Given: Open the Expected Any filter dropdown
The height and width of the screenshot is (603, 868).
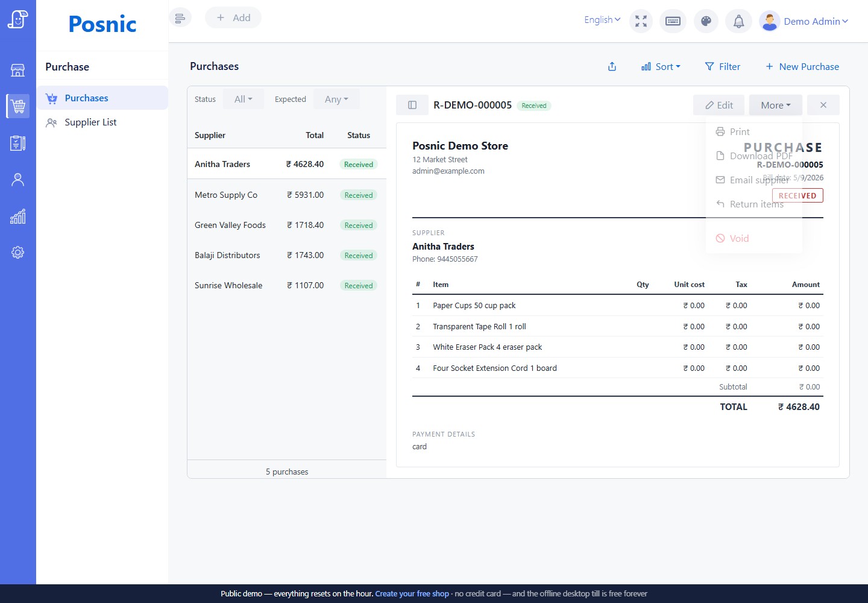Looking at the screenshot, I should [x=336, y=99].
